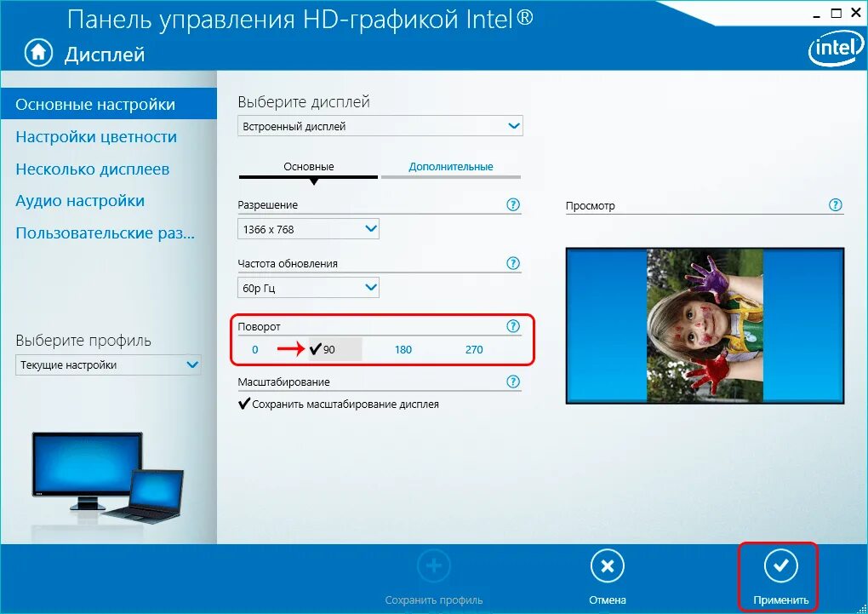This screenshot has height=614, width=868.
Task: Open Основные настройки in sidebar
Action: pos(109,104)
